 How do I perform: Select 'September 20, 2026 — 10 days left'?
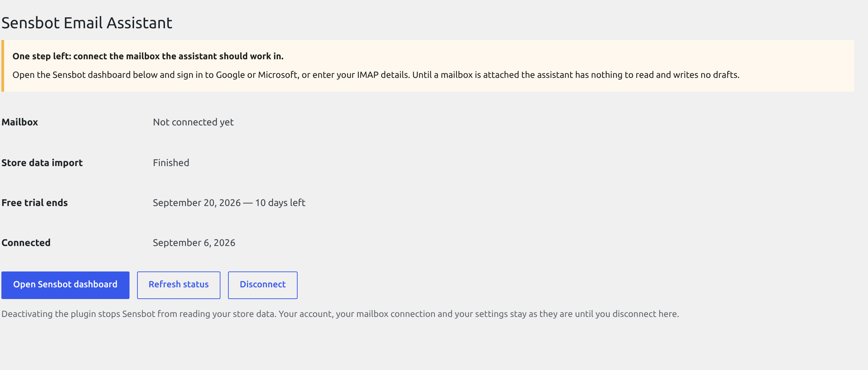point(229,203)
